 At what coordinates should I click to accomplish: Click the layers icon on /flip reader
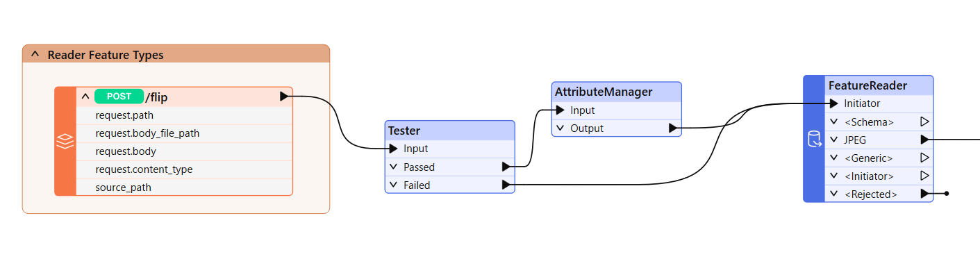pyautogui.click(x=65, y=142)
